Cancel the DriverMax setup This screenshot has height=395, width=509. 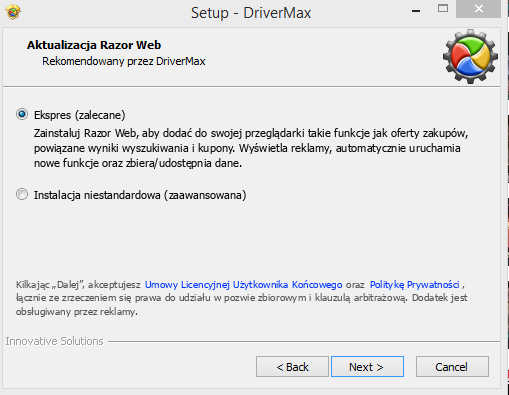[x=452, y=367]
